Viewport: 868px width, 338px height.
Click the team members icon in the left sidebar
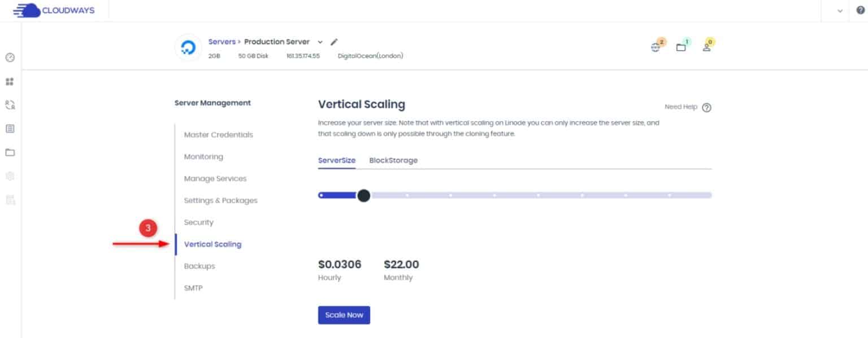coord(10,105)
